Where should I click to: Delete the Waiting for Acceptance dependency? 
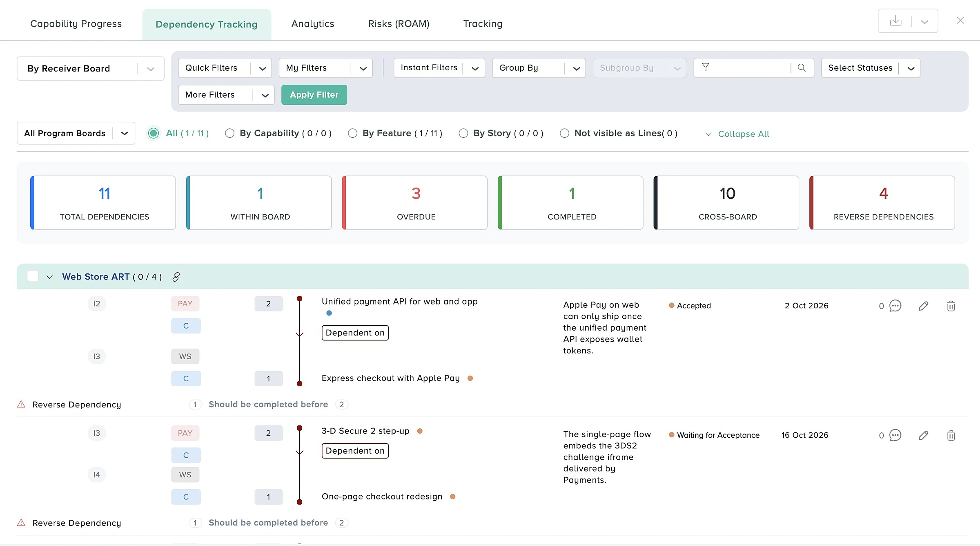coord(951,435)
